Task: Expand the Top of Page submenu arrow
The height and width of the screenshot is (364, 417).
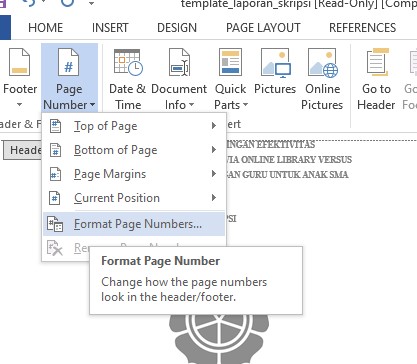Action: click(x=214, y=126)
